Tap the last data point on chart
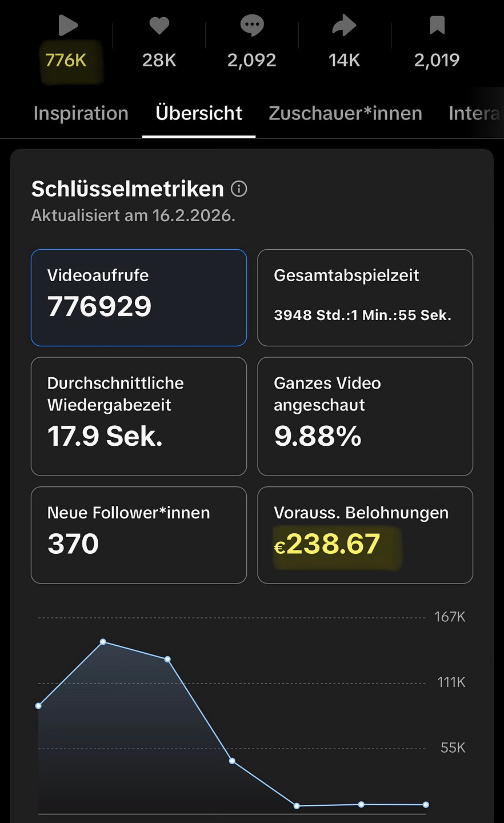This screenshot has height=823, width=504. 426,805
